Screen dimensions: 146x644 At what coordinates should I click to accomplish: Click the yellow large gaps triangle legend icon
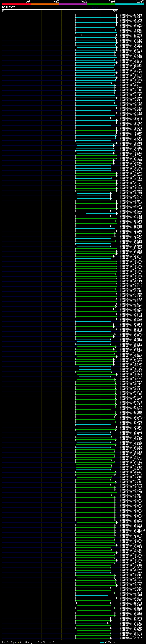pos(19,642)
